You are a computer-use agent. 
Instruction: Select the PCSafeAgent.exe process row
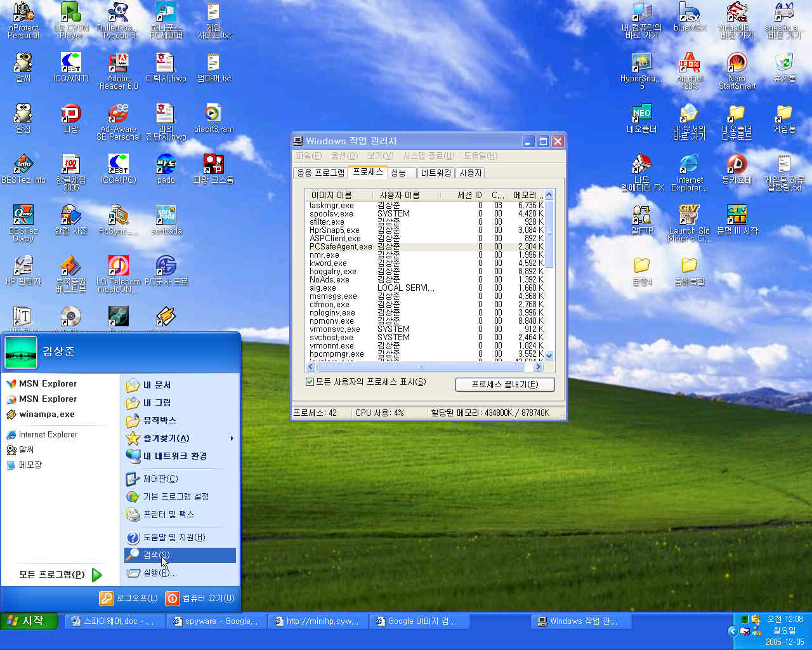(341, 247)
